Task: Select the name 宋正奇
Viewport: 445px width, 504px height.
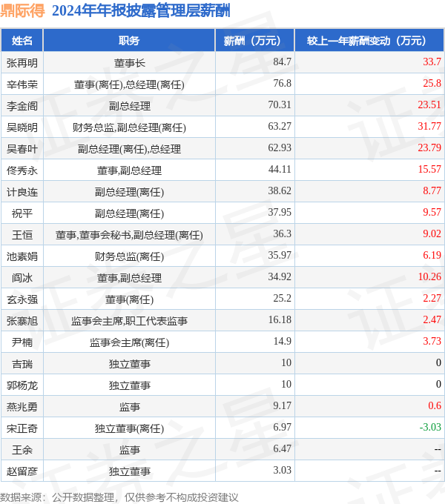Action: 22,429
